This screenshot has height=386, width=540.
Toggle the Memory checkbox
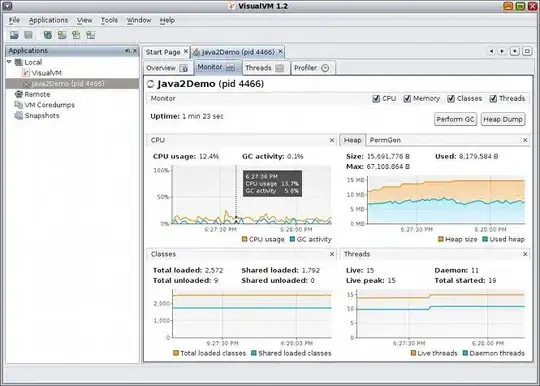tap(407, 99)
